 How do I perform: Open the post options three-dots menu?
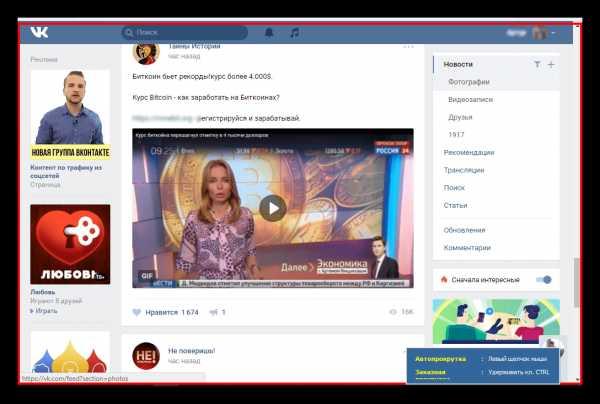[408, 47]
